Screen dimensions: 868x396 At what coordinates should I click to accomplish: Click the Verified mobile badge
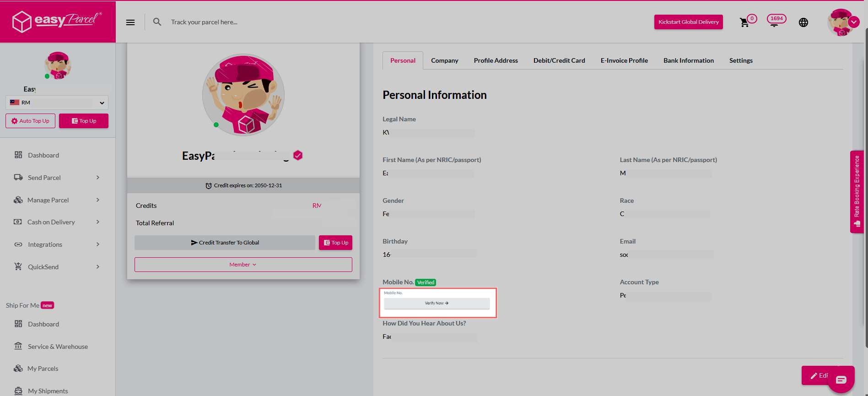tap(426, 282)
